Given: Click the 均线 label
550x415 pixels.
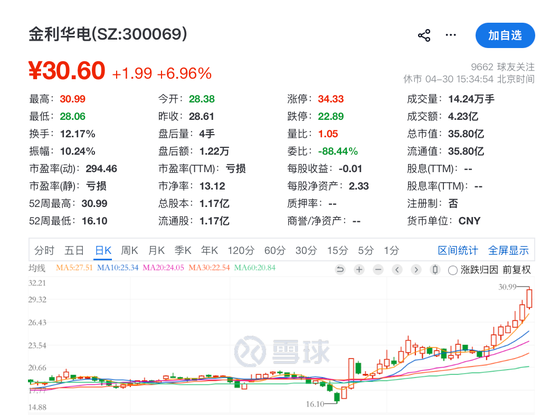Looking at the screenshot, I should tap(37, 268).
